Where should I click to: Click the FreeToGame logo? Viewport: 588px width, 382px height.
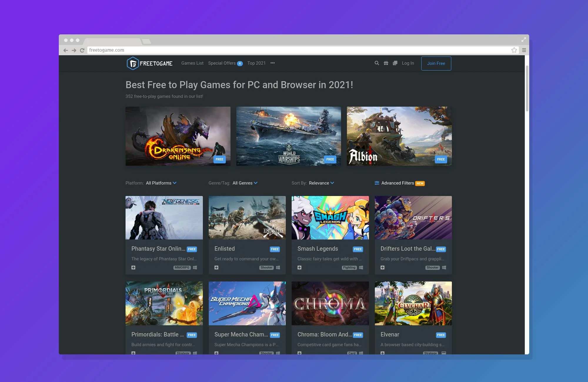pyautogui.click(x=150, y=63)
